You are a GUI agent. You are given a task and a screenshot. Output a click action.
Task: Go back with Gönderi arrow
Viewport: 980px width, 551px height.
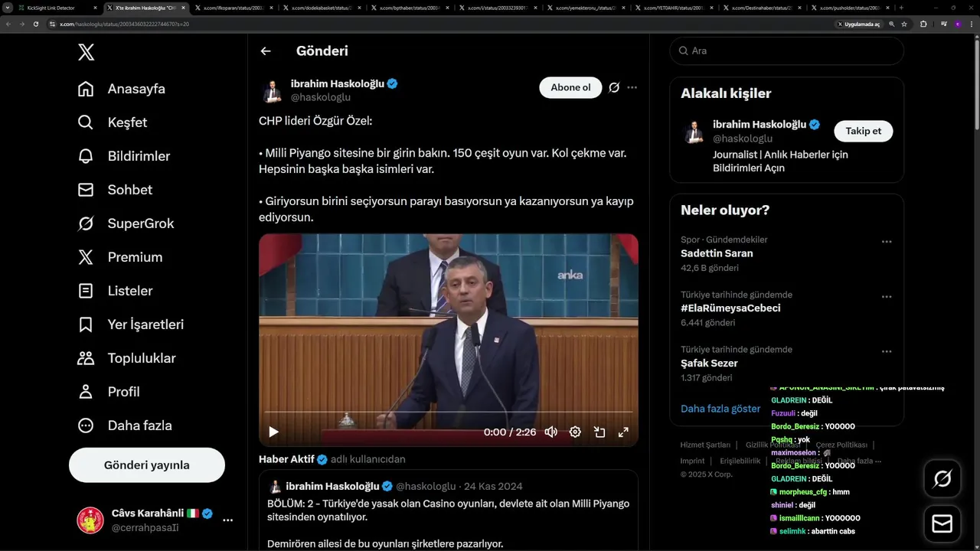(266, 51)
